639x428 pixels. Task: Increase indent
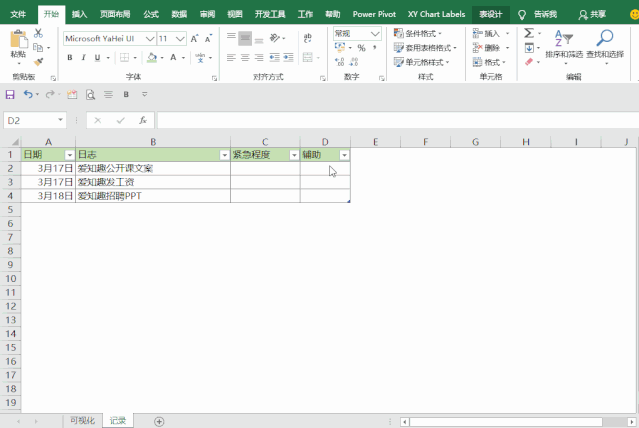[288, 57]
